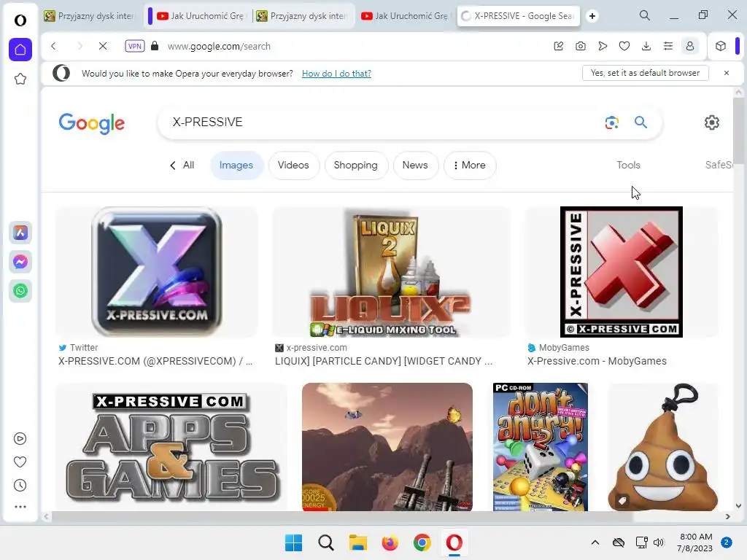Open the desert cannon game screenshot
This screenshot has width=747, height=560.
click(x=387, y=447)
